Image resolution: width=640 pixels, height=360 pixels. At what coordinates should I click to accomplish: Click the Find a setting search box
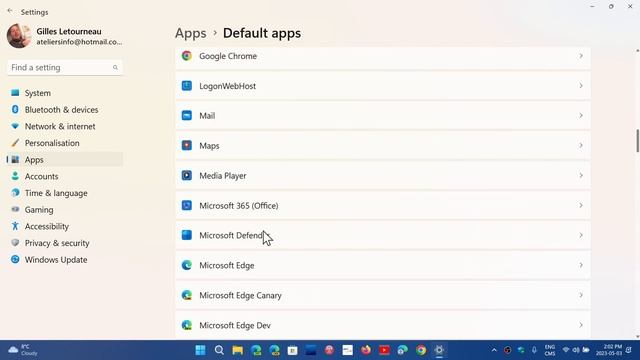point(65,68)
